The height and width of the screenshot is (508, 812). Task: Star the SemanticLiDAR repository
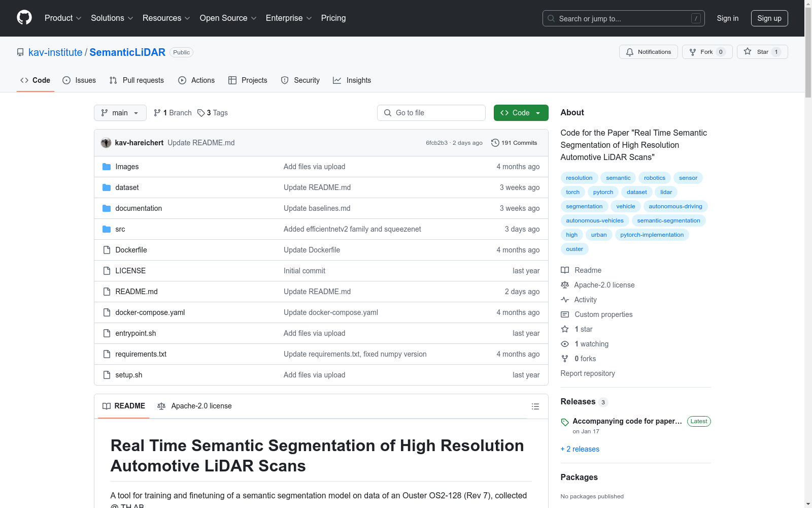pos(762,52)
